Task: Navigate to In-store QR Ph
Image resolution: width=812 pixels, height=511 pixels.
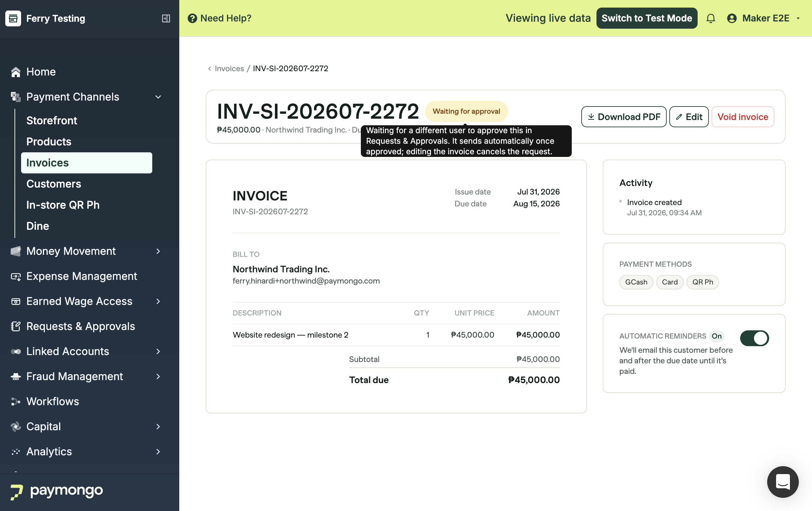Action: click(87, 205)
